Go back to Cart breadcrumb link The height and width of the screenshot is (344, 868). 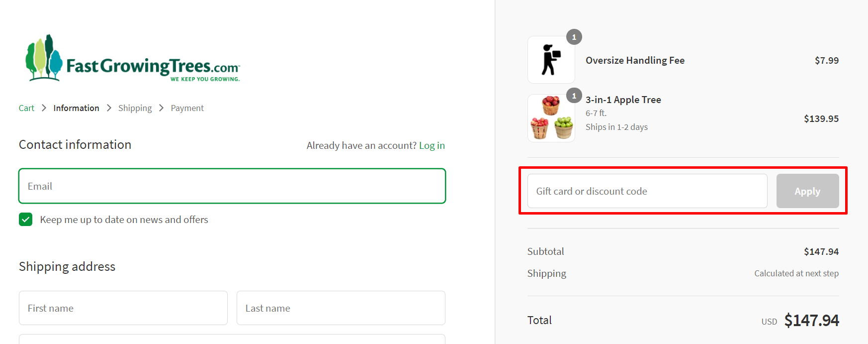(x=26, y=108)
